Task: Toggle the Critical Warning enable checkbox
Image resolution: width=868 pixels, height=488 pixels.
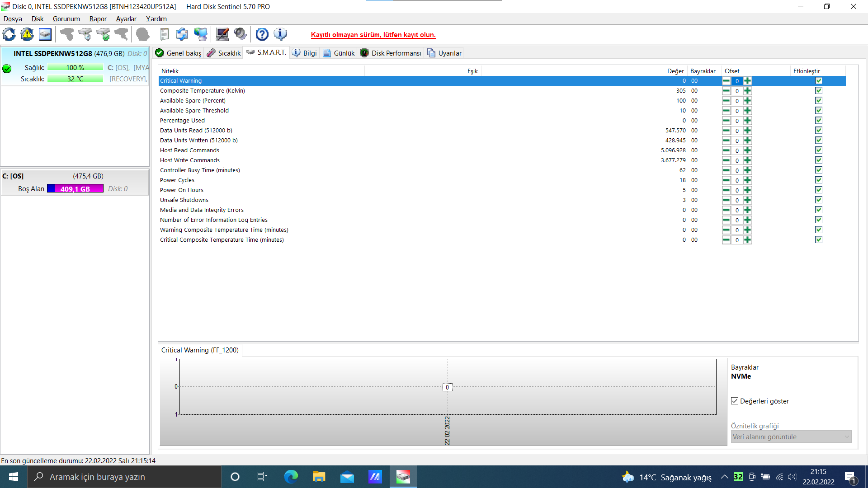Action: pyautogui.click(x=819, y=81)
